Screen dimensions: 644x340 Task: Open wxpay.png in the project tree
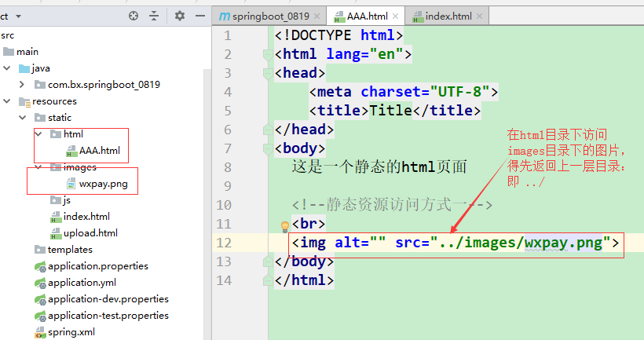pos(103,184)
